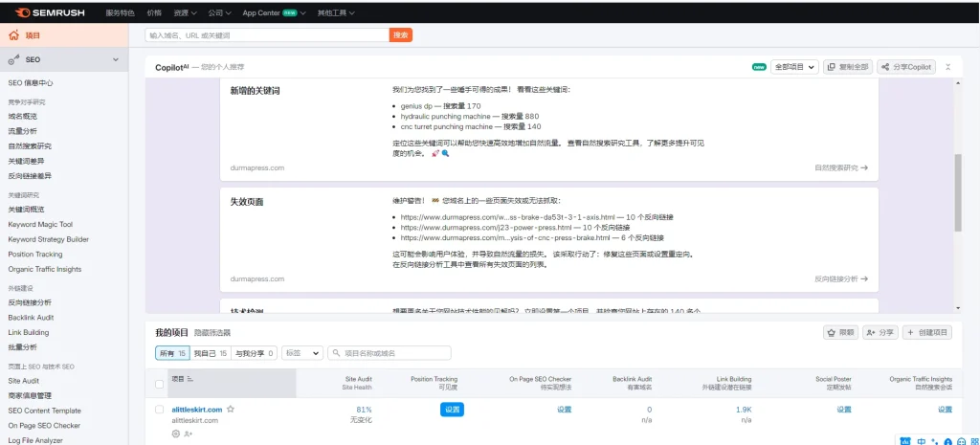Screen dimensions: 980x445
Task: Click the 限额 crown button
Action: [840, 332]
